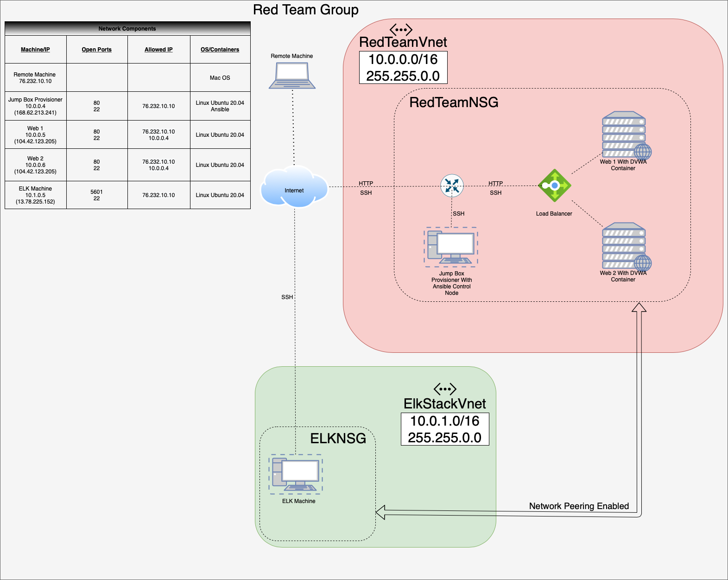Click the 'ELK Machine' caption under computer
This screenshot has height=580, width=728.
[x=299, y=501]
